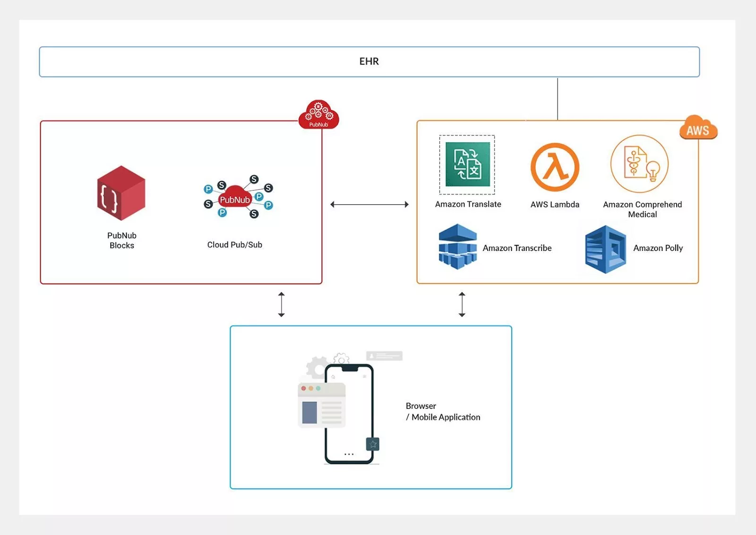Click the red PubNub Blocks cube icon
Viewport: 756px width, 535px height.
pyautogui.click(x=121, y=193)
